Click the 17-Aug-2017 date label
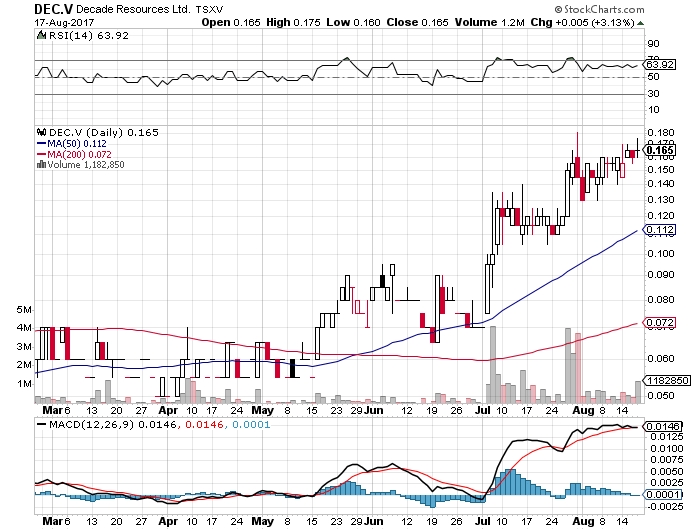Image resolution: width=700 pixels, height=530 pixels. 64,22
